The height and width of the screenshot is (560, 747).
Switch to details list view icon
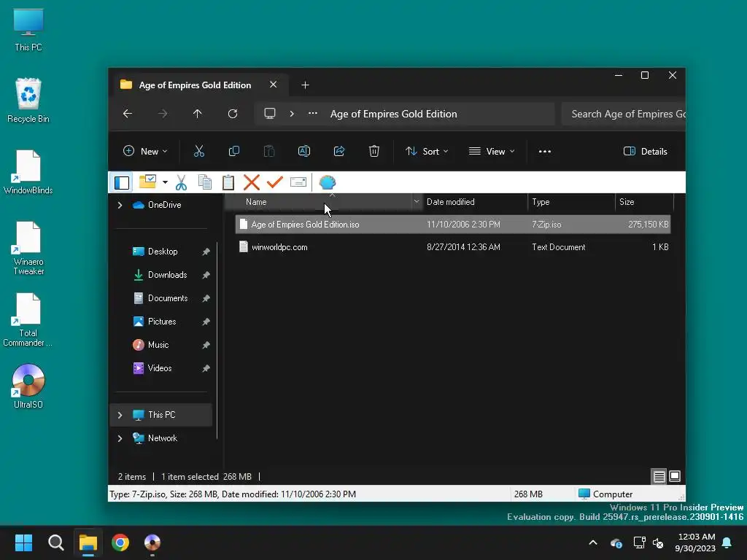(x=659, y=476)
